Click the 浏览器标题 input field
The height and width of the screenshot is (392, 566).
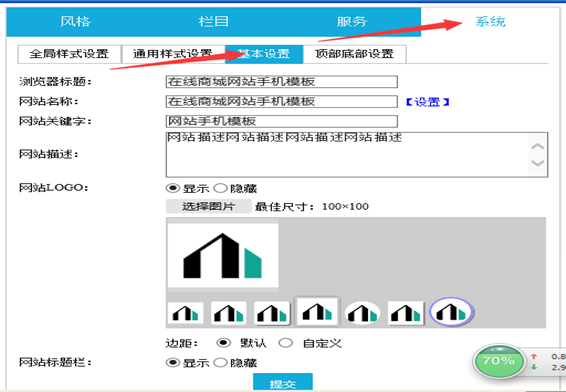point(282,82)
